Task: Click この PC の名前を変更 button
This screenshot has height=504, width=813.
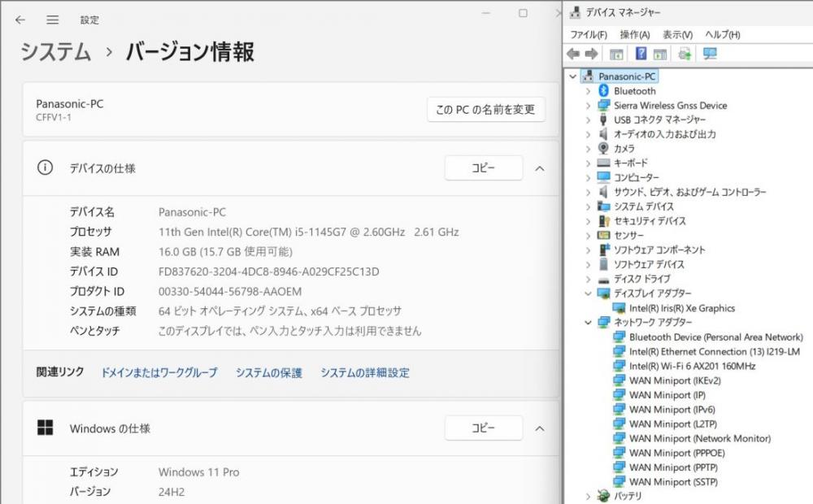Action: [x=486, y=110]
